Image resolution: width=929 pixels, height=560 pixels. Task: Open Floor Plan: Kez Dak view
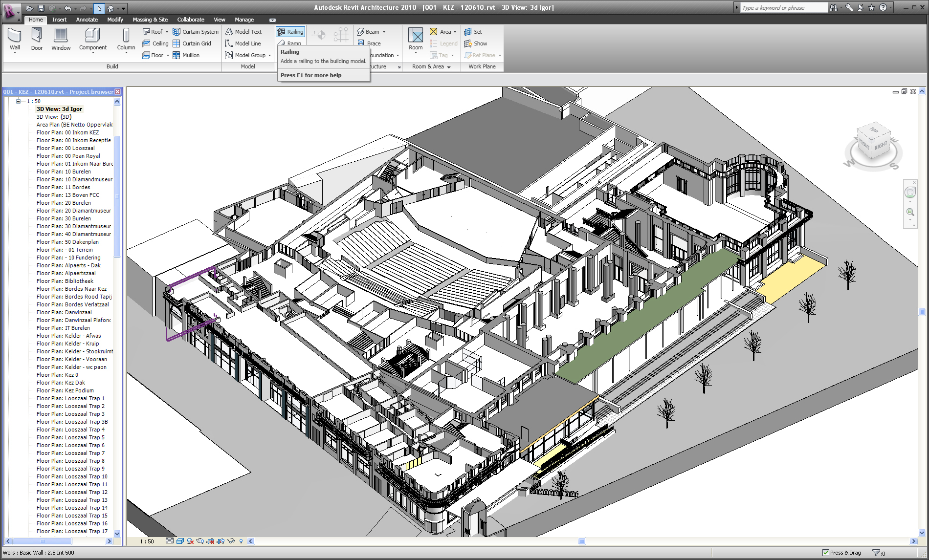[x=61, y=383]
